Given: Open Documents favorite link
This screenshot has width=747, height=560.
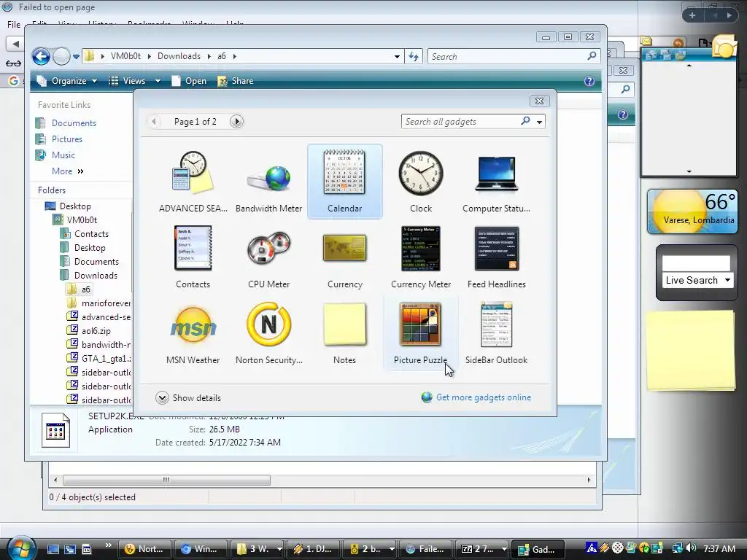Looking at the screenshot, I should 74,122.
